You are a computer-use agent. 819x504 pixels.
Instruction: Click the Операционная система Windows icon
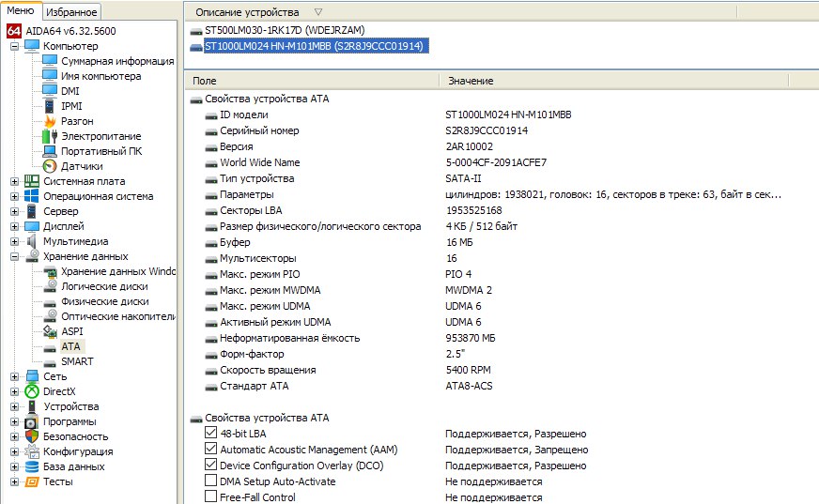tap(32, 196)
